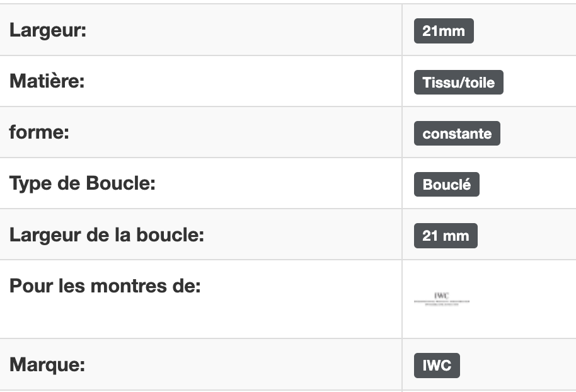Viewport: 576px width, 392px height.
Task: Click the IWC logo image
Action: coord(442,299)
